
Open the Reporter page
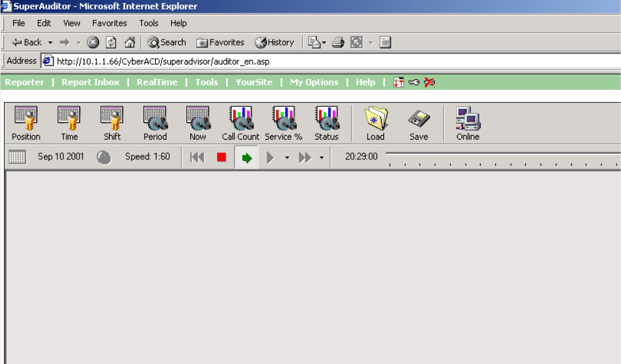click(x=24, y=82)
